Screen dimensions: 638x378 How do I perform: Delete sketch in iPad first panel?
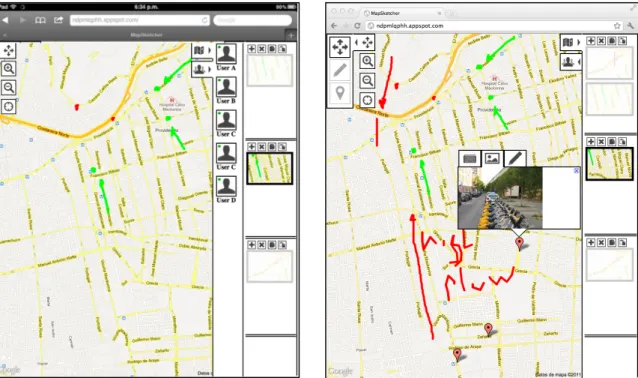click(262, 49)
